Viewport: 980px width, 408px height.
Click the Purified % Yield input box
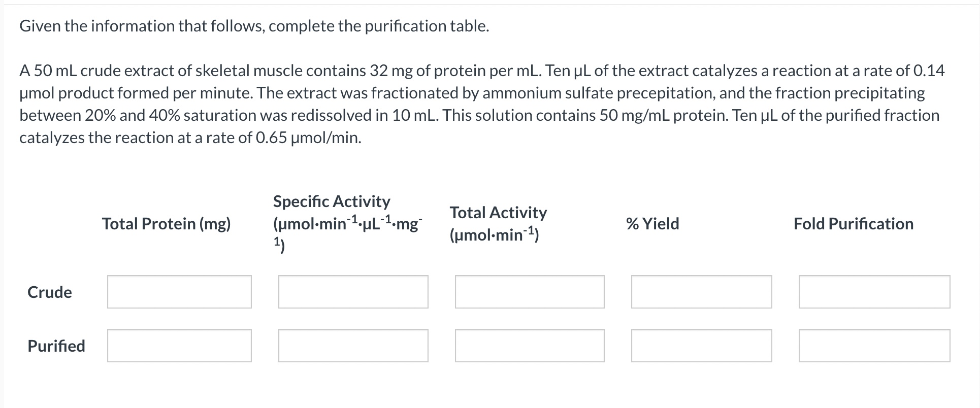[701, 346]
